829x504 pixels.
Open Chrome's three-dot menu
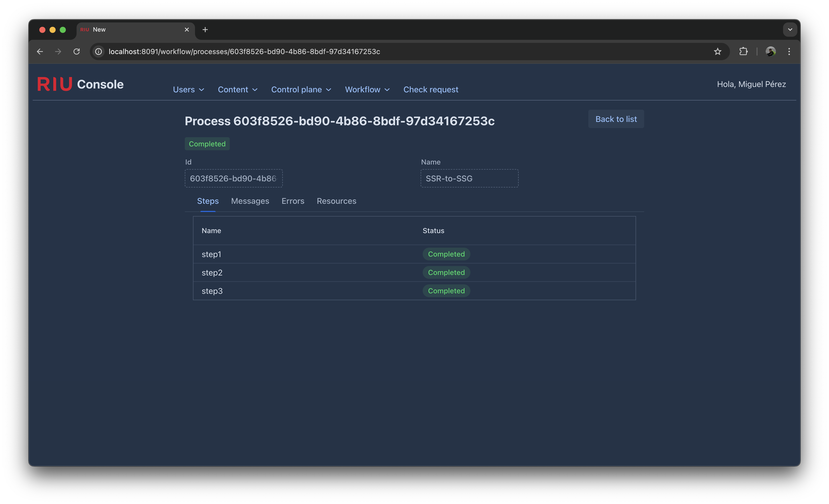(789, 52)
